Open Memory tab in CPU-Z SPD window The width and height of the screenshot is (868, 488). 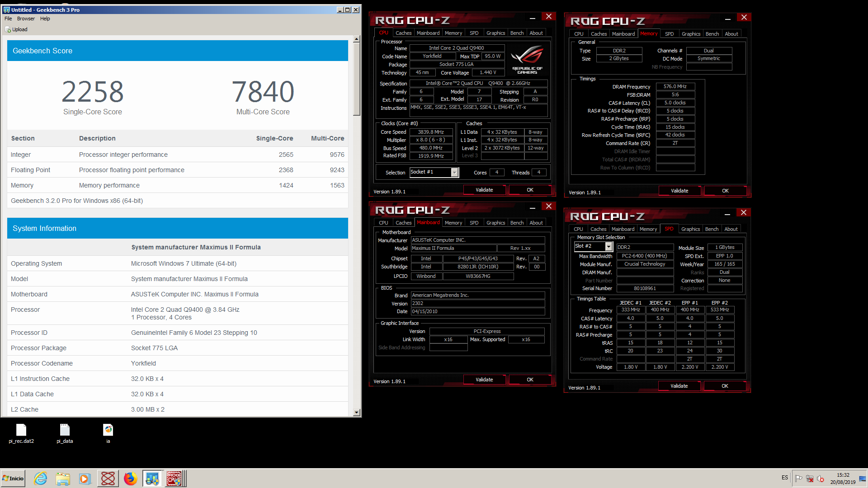[x=648, y=229]
